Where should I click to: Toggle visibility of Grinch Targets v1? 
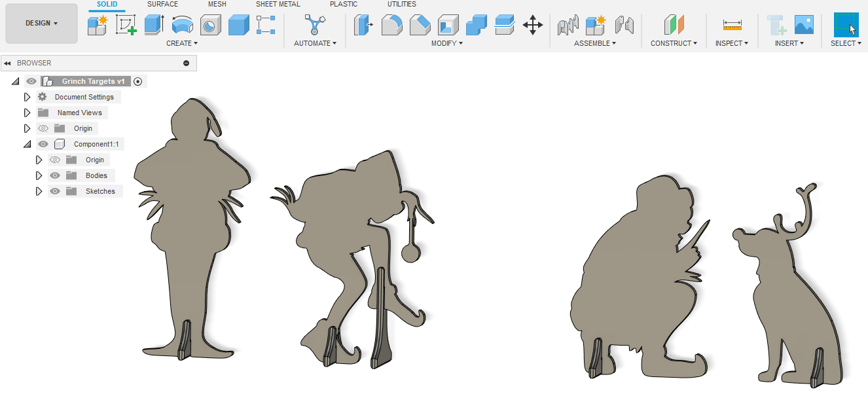[31, 81]
